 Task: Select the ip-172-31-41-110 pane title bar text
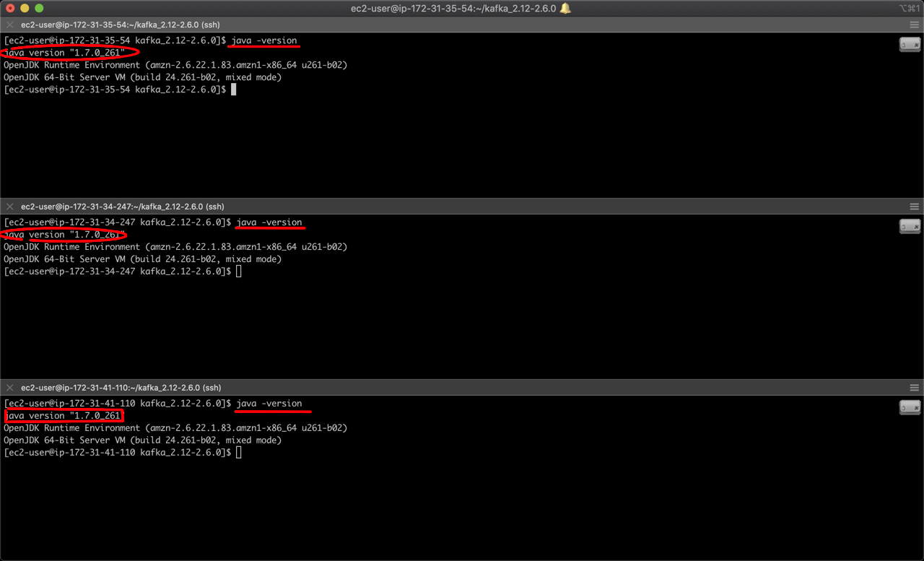point(122,388)
